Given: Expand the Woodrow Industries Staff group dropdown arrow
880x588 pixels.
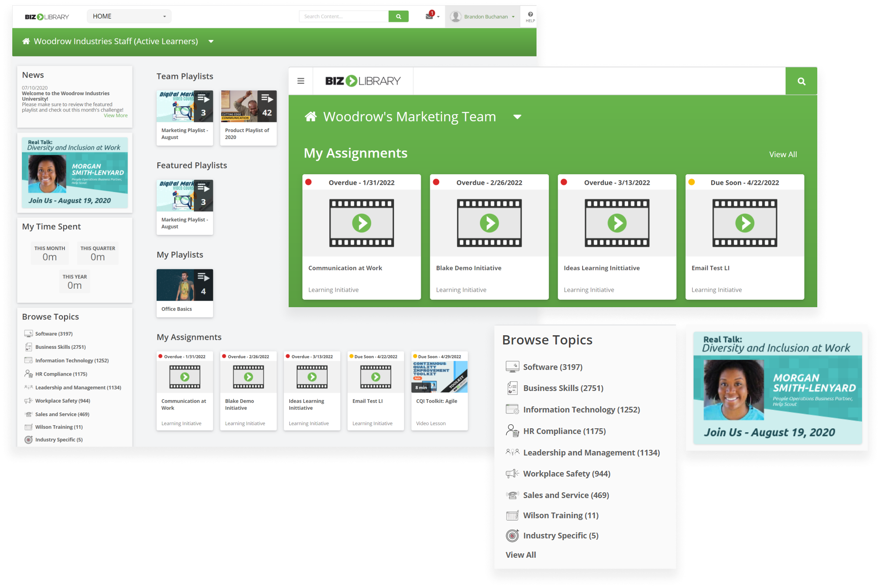Looking at the screenshot, I should tap(211, 41).
